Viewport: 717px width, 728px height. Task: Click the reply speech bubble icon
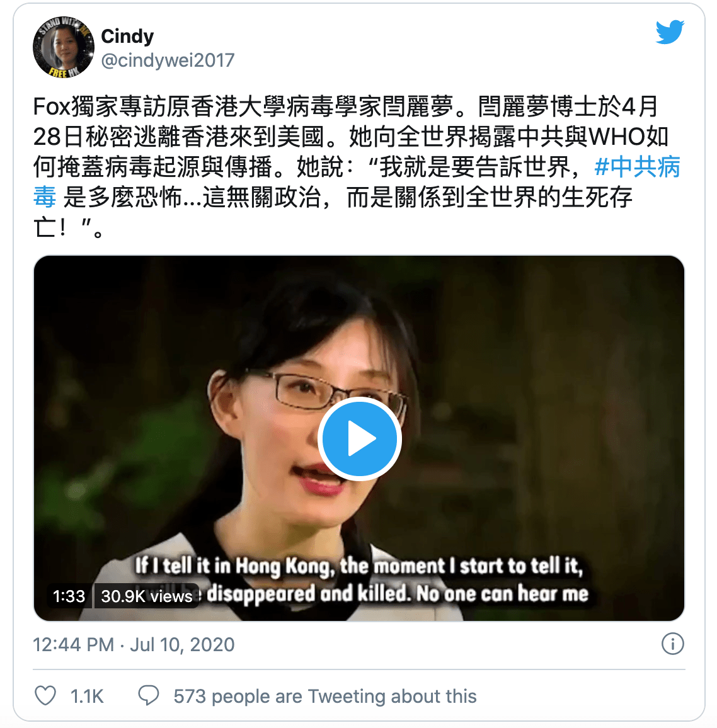149,695
